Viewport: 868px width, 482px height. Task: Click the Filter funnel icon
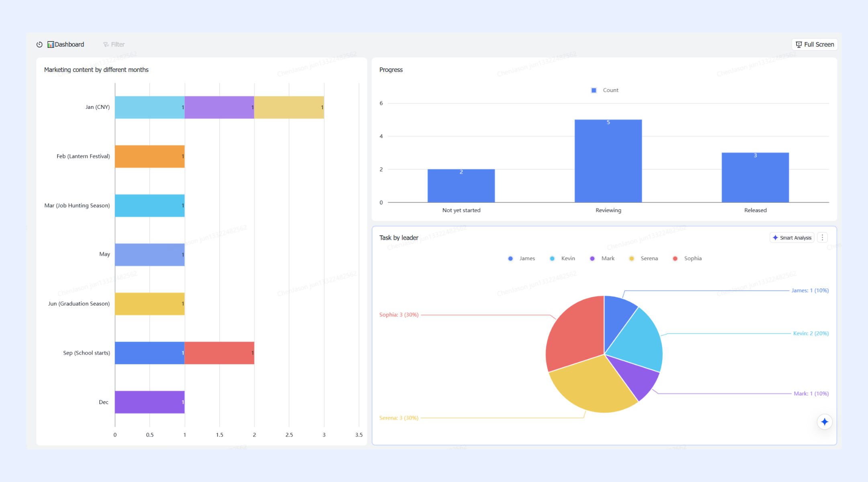coord(106,45)
